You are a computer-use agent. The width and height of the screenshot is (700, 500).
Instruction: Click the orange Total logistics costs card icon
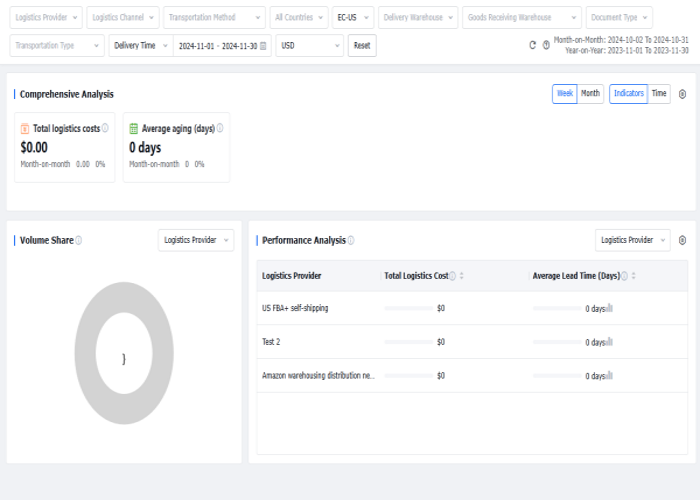click(x=25, y=129)
